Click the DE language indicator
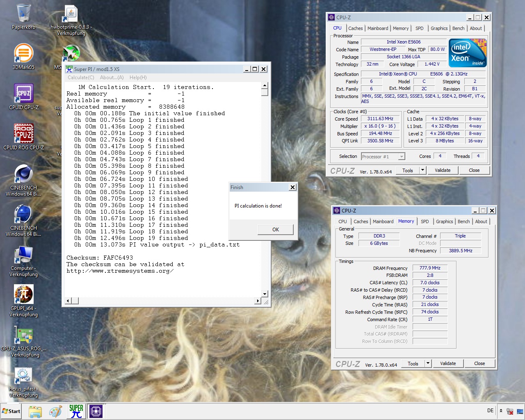The image size is (525, 420). point(490,411)
